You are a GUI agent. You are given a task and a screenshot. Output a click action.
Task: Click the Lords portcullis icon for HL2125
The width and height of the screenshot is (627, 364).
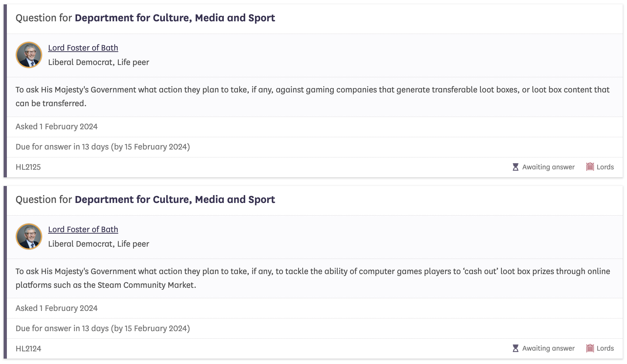coord(590,166)
